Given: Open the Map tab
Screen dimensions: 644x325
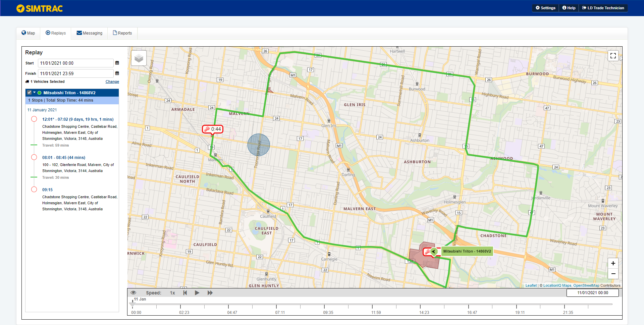Looking at the screenshot, I should click(x=28, y=33).
